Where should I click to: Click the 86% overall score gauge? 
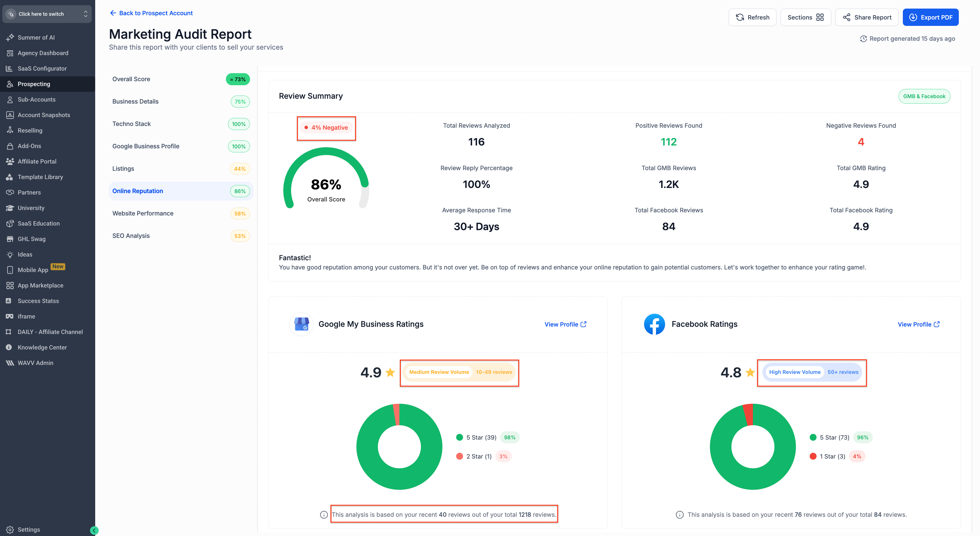[326, 179]
